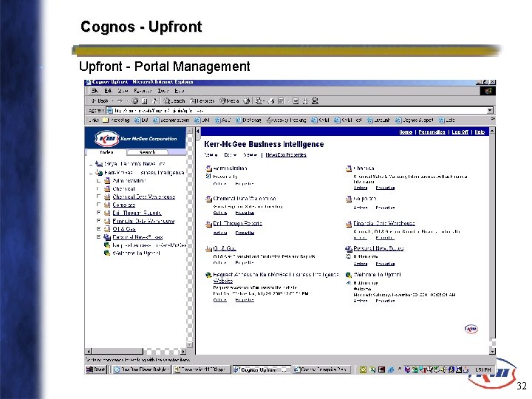The width and height of the screenshot is (532, 399).
Task: Open the View menu
Action: tap(123, 91)
